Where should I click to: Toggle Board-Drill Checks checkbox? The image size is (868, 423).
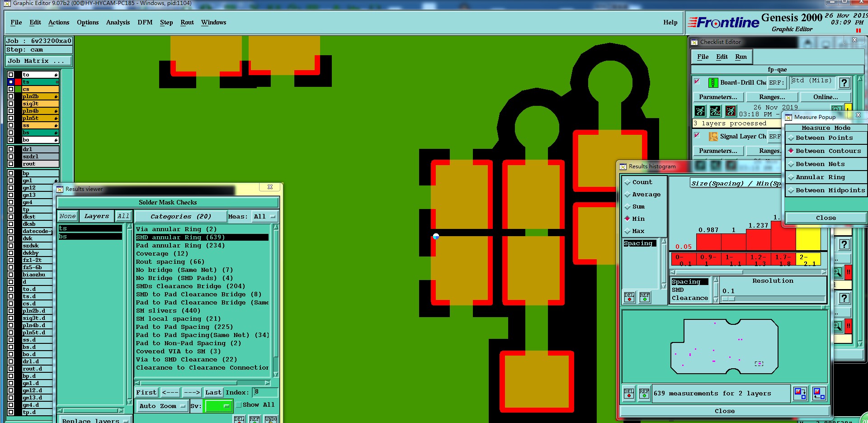click(697, 82)
